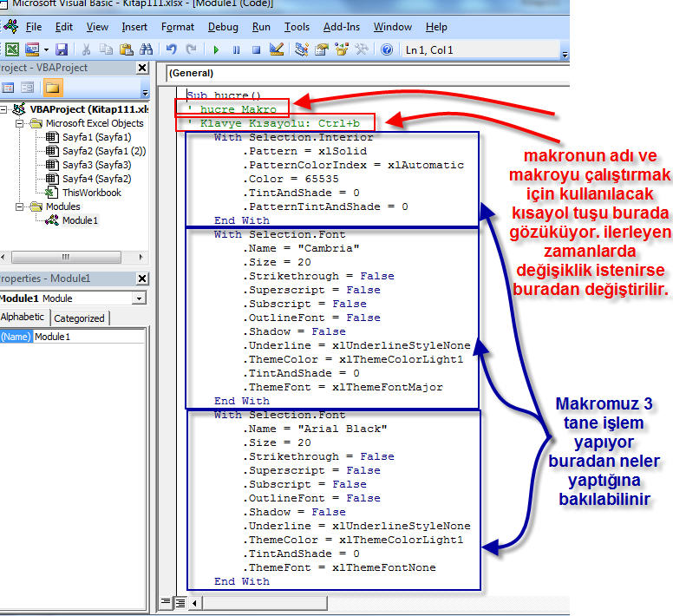Run the macro with the green play icon
Image resolution: width=673 pixels, height=616 pixels.
pyautogui.click(x=215, y=50)
